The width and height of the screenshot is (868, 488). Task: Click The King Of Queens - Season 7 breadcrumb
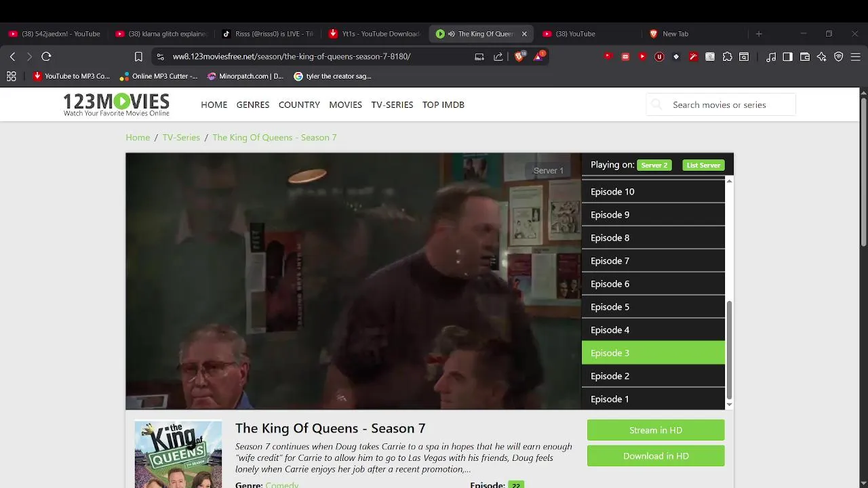coord(275,138)
